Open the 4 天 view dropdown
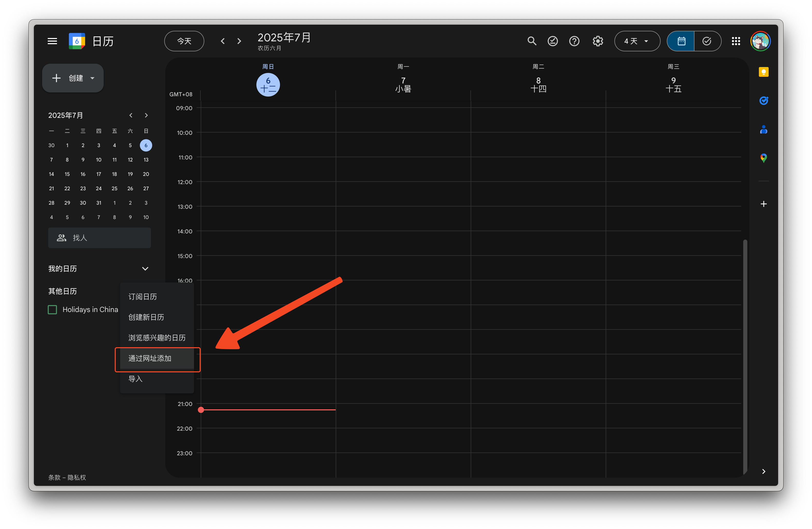 point(637,41)
